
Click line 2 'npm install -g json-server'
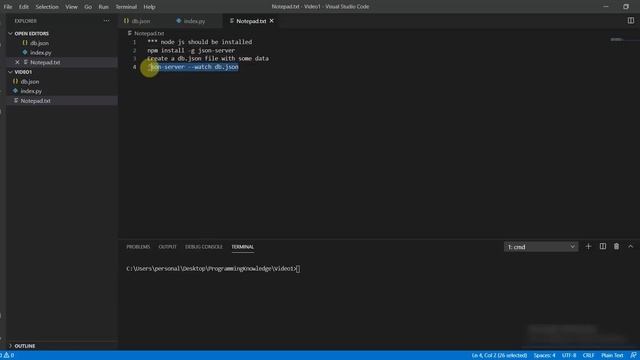(191, 51)
